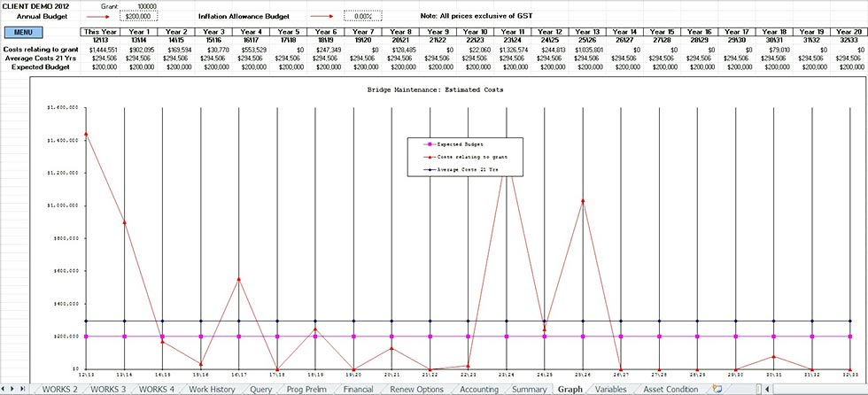The image size is (868, 395).
Task: Select the Inflation Allowance 0.00% input cell
Action: (x=361, y=16)
